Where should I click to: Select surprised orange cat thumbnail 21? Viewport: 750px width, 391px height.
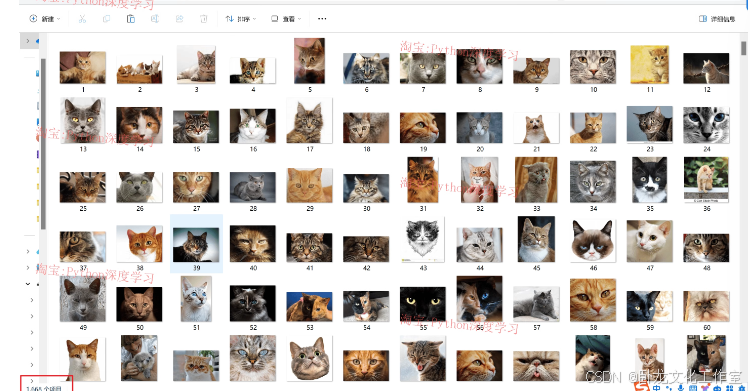536,128
